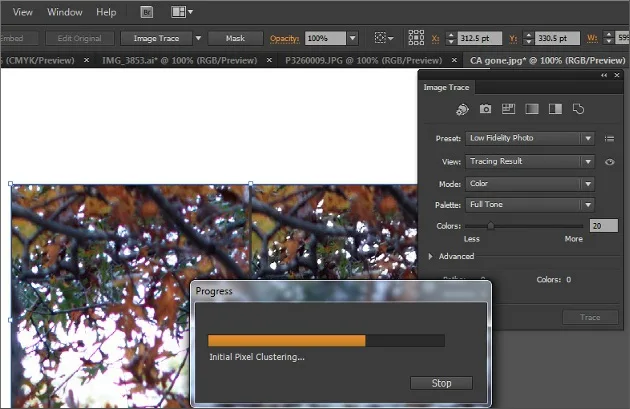Viewport: 630px width, 409px height.
Task: Select the High Color camera preset icon
Action: pyautogui.click(x=485, y=109)
